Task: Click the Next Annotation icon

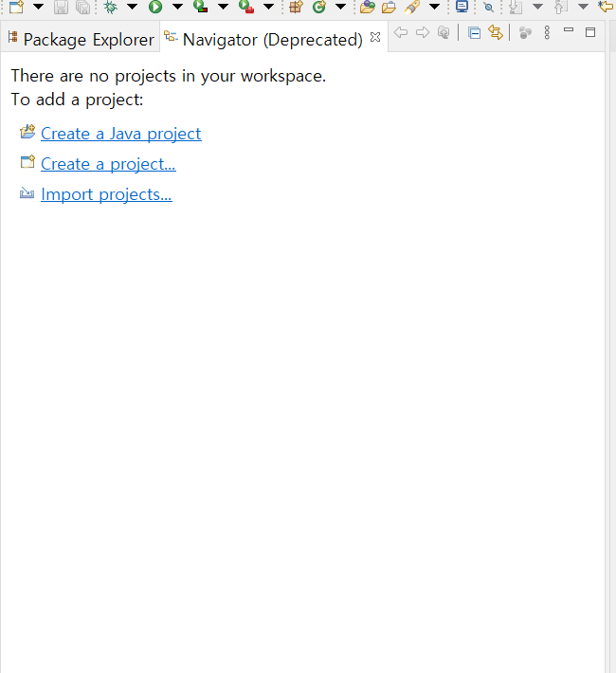Action: 516,7
